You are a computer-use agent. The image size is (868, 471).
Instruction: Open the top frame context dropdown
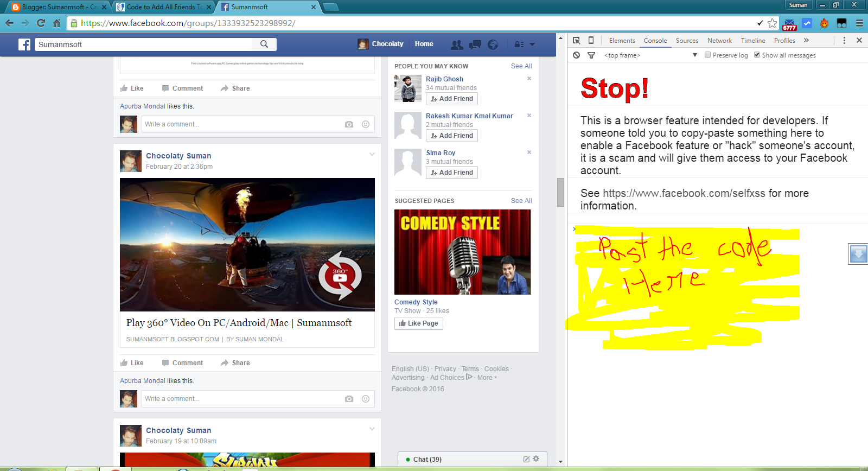[x=650, y=55]
